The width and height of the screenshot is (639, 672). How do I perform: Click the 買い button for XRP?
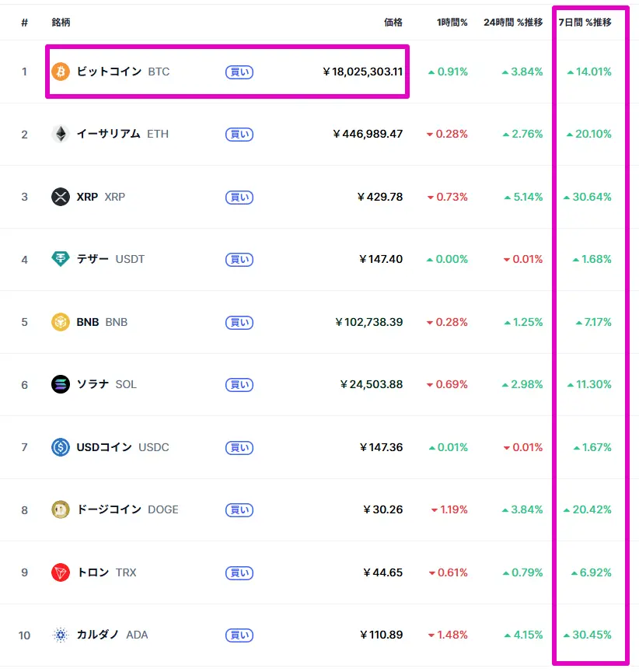(239, 197)
